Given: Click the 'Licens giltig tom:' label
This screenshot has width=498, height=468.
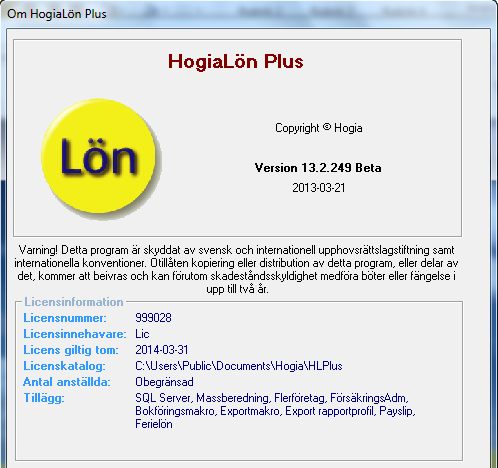Looking at the screenshot, I should (71, 350).
